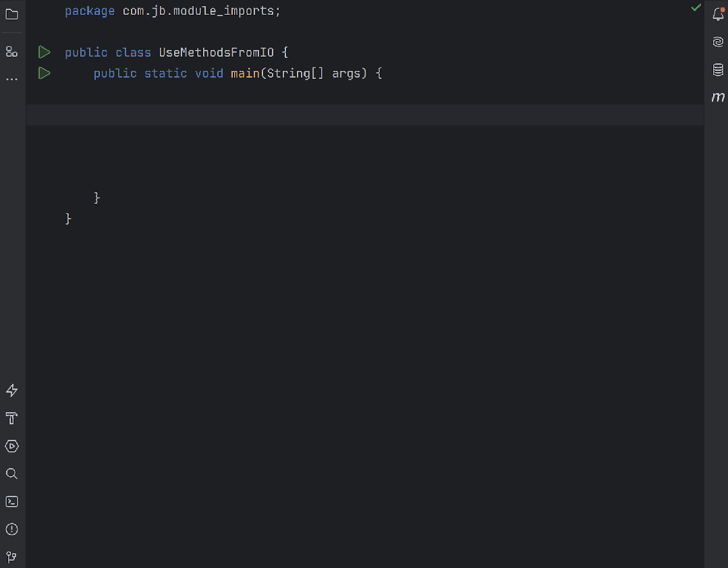Open the Database tool window
The width and height of the screenshot is (728, 568).
click(x=718, y=69)
